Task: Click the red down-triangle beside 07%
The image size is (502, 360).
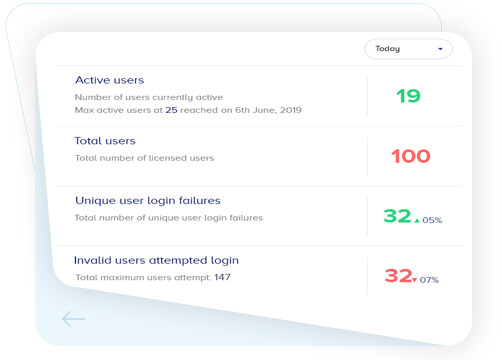Action: [x=414, y=280]
